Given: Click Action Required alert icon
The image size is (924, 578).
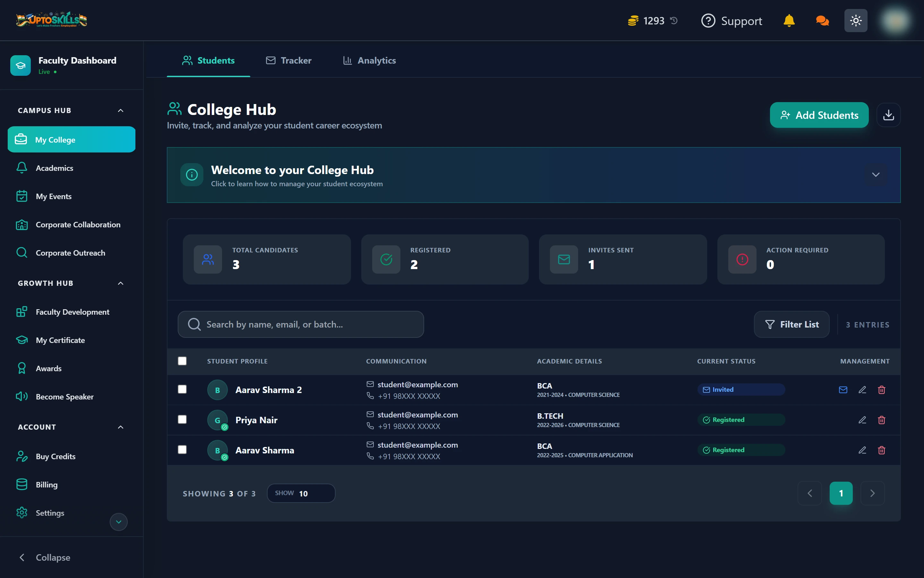Looking at the screenshot, I should pos(742,259).
